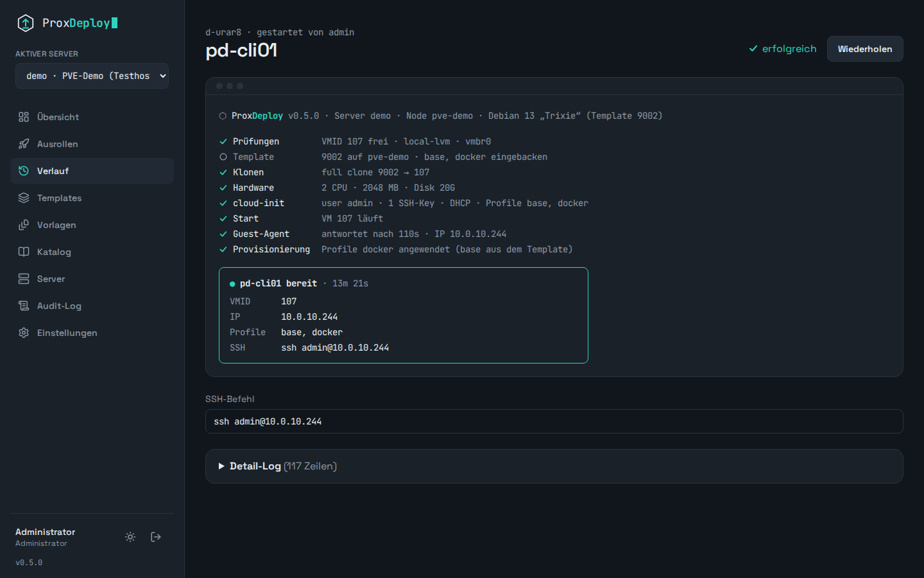Click the pd-cli01 page title
This screenshot has width=924, height=578.
pos(241,50)
